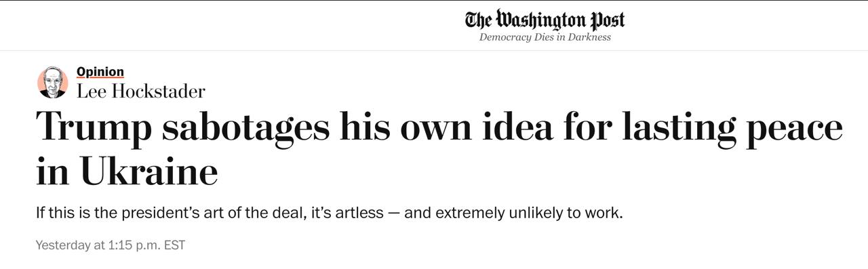Open Lee Hockstader's author page
This screenshot has height=269, width=868.
point(141,91)
